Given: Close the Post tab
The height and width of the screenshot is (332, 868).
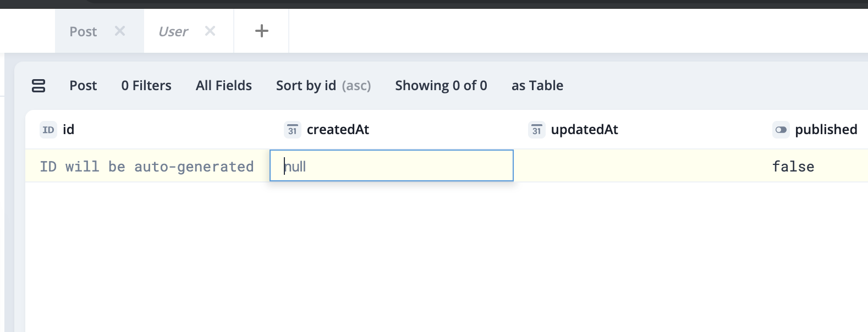Looking at the screenshot, I should point(119,31).
